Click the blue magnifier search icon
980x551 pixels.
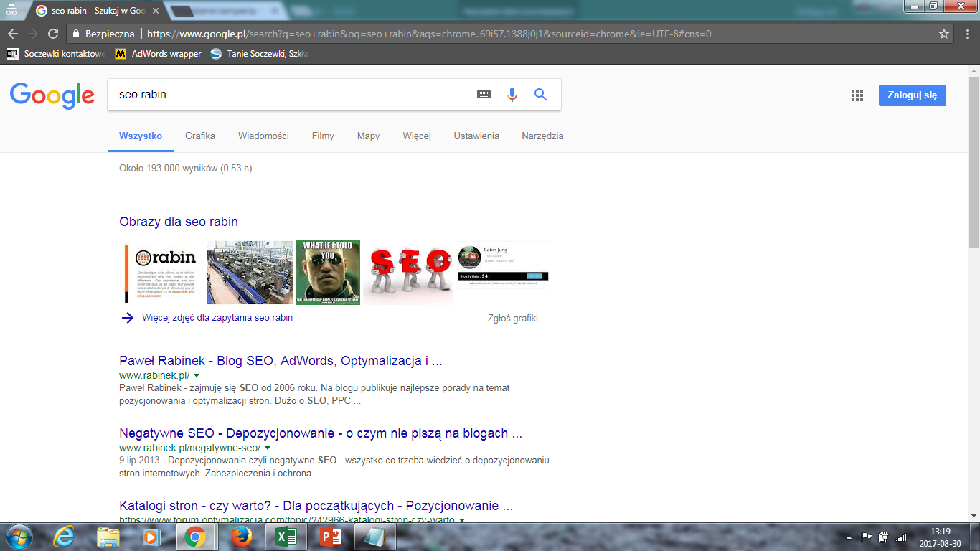pyautogui.click(x=540, y=95)
